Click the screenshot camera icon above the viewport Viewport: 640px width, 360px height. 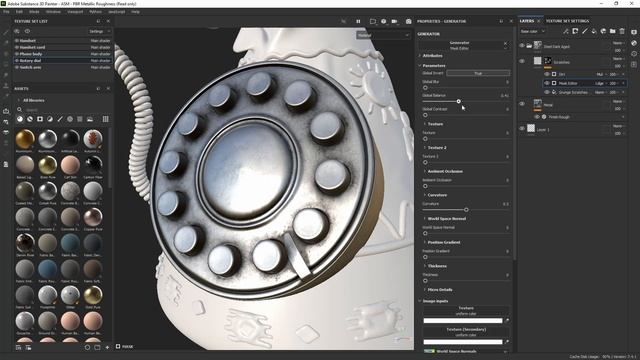tap(409, 21)
